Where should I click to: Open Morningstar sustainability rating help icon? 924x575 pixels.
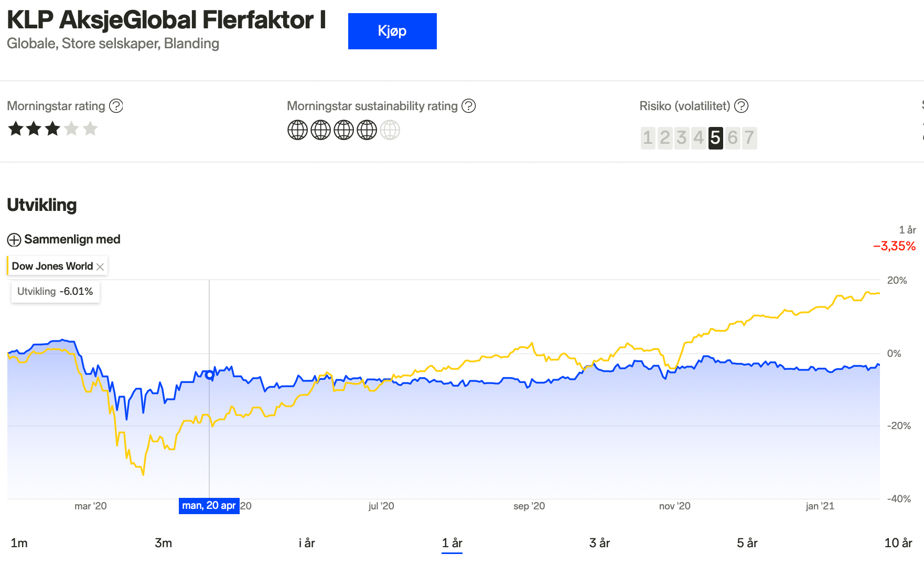point(468,106)
